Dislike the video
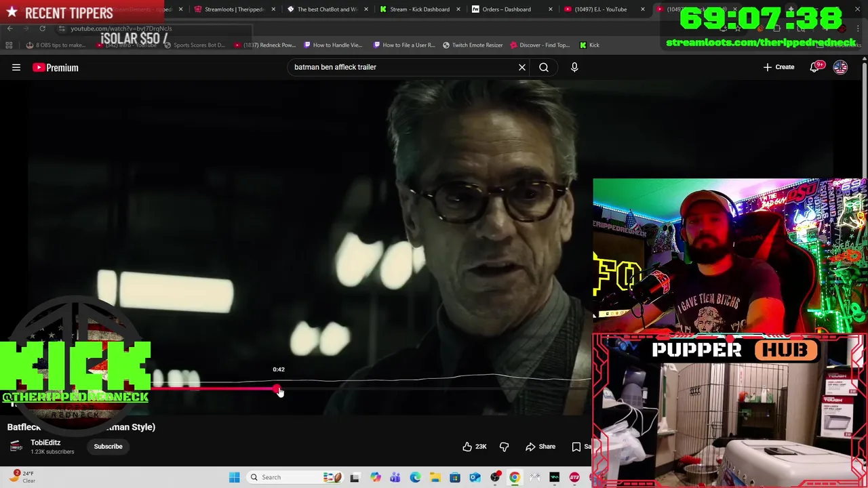The image size is (868, 488). (x=504, y=447)
